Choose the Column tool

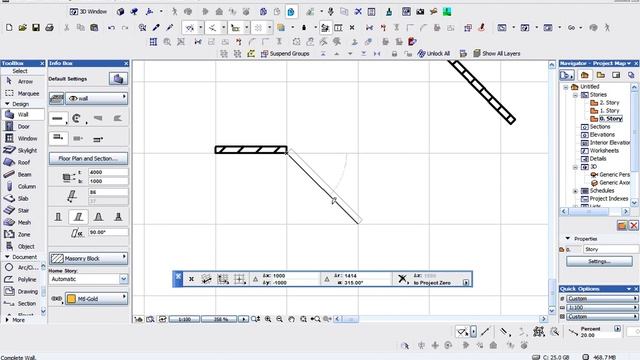tap(22, 187)
